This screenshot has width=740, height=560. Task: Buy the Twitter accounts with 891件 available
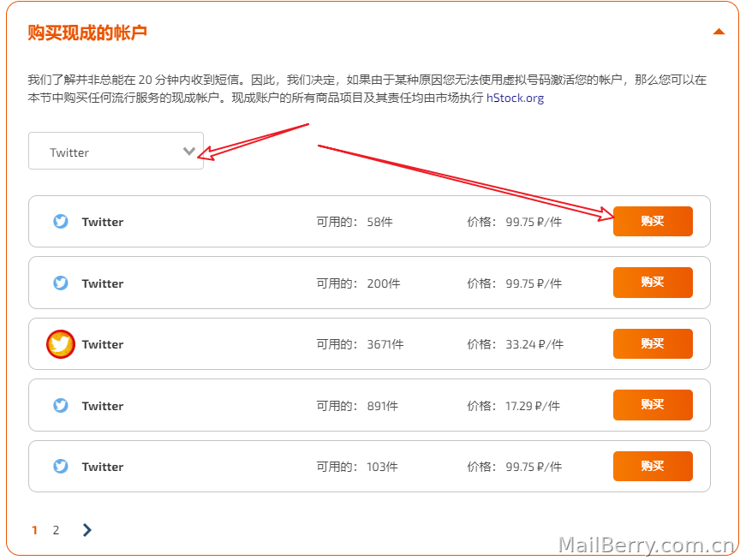(x=653, y=405)
